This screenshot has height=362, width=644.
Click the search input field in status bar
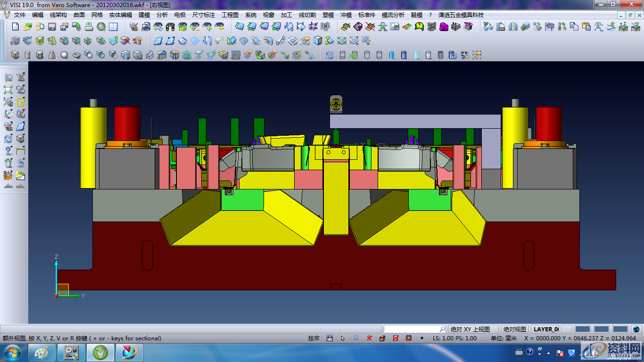(412, 329)
